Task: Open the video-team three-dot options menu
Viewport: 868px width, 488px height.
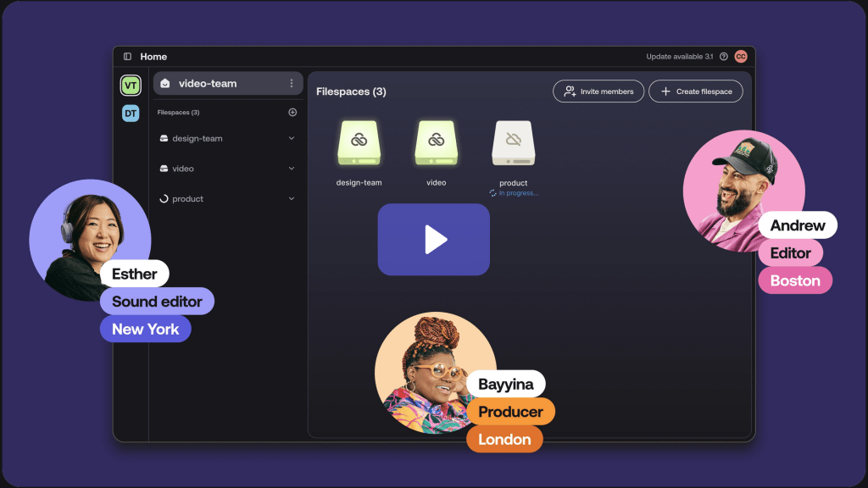Action: pos(292,84)
